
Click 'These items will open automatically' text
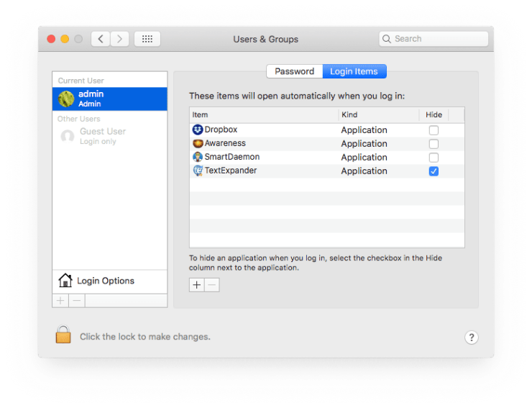297,96
